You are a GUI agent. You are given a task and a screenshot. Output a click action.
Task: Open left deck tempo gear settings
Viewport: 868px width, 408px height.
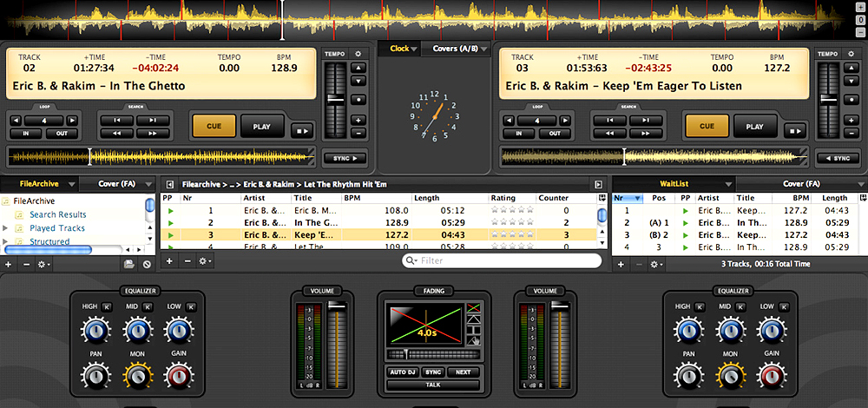[x=358, y=54]
